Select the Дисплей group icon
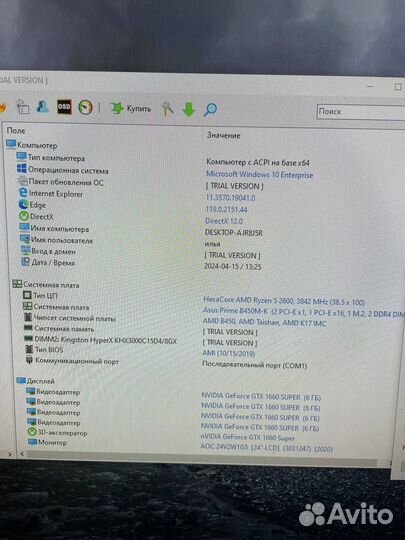The width and height of the screenshot is (405, 540). (x=21, y=381)
